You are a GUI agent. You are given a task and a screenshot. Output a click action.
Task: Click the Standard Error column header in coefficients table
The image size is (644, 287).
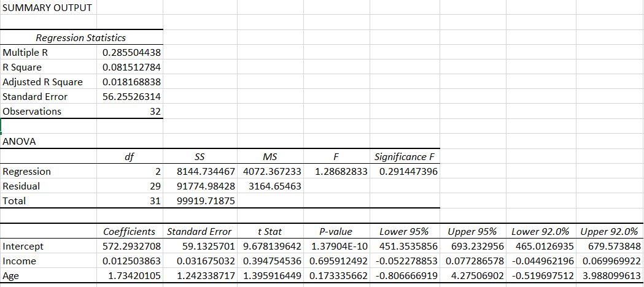click(200, 231)
